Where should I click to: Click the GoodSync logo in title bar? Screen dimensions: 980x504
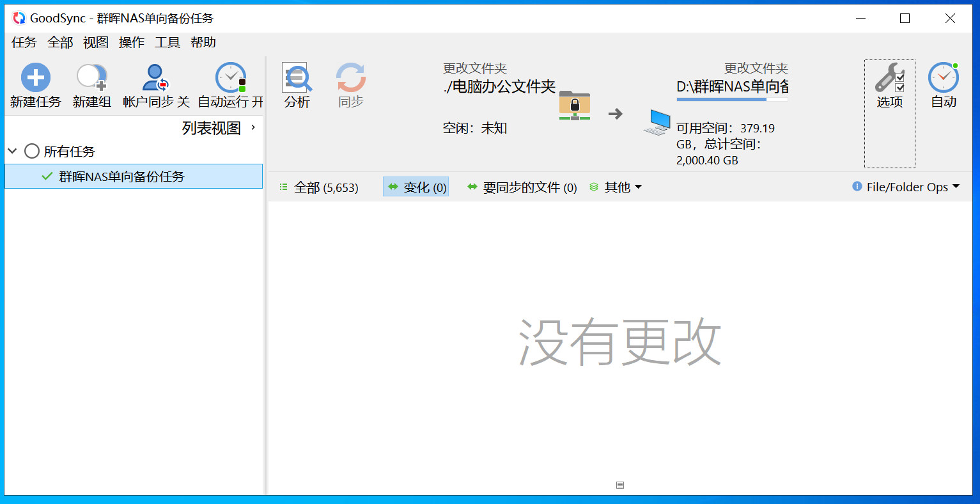19,18
